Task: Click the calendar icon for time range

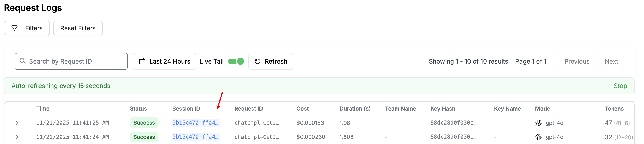Action: point(142,61)
